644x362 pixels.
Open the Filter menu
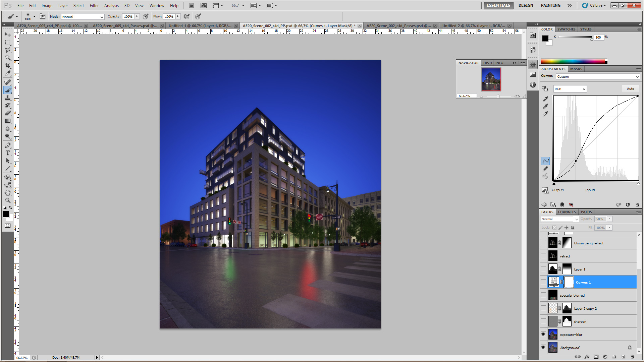(94, 5)
